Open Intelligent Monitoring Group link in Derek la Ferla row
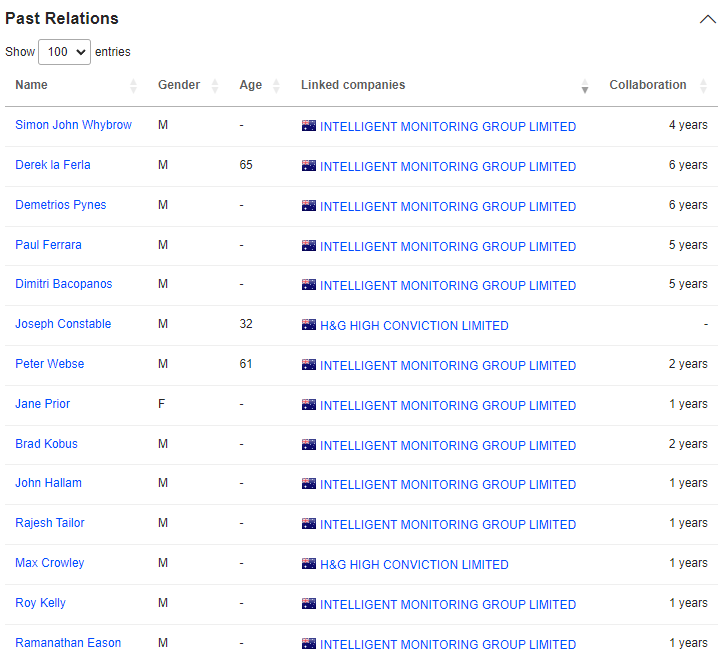This screenshot has width=723, height=658. tap(448, 167)
